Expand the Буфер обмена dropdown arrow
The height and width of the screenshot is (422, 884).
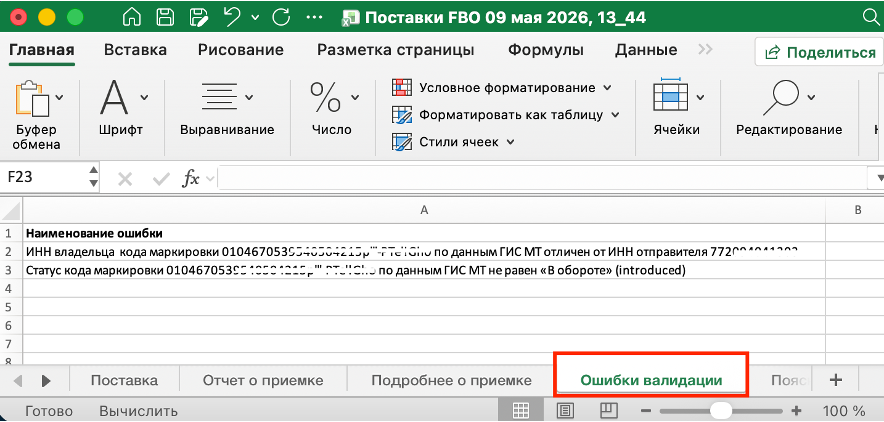(59, 97)
